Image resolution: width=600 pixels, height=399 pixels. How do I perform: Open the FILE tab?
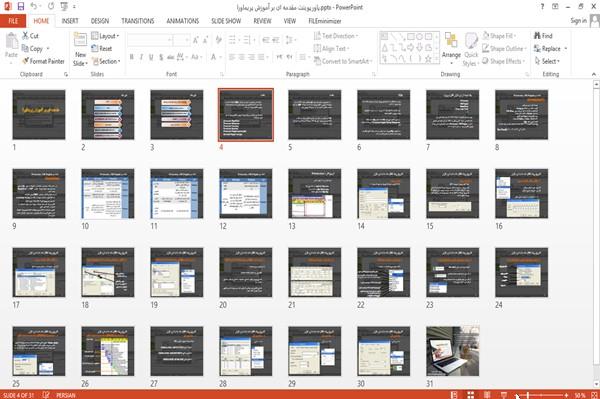coord(13,21)
